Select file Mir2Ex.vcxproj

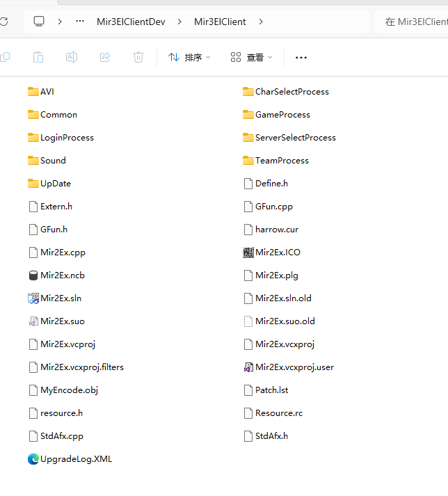tap(279, 344)
